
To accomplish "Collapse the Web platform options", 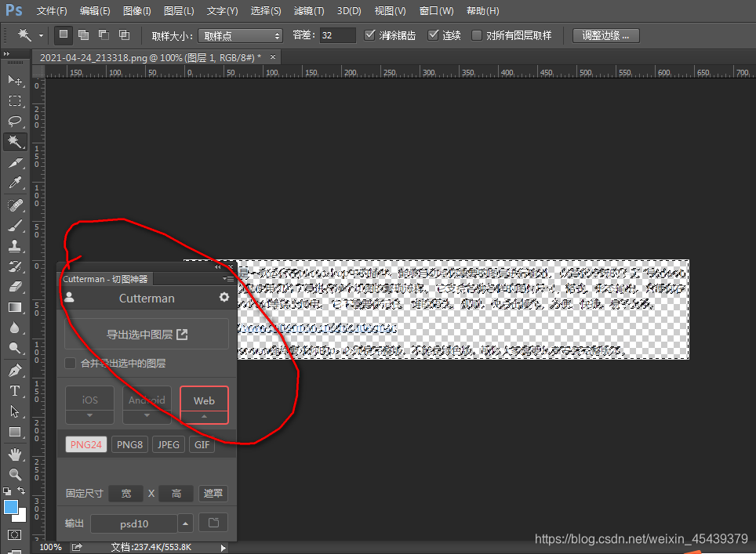I will coord(204,416).
